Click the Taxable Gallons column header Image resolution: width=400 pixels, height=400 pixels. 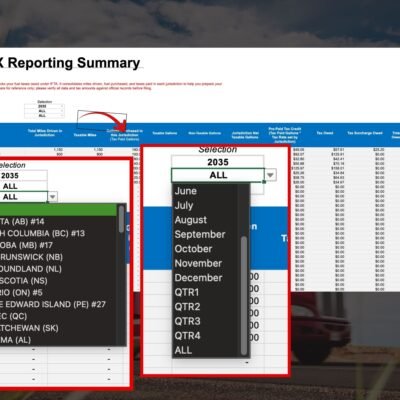pyautogui.click(x=165, y=133)
